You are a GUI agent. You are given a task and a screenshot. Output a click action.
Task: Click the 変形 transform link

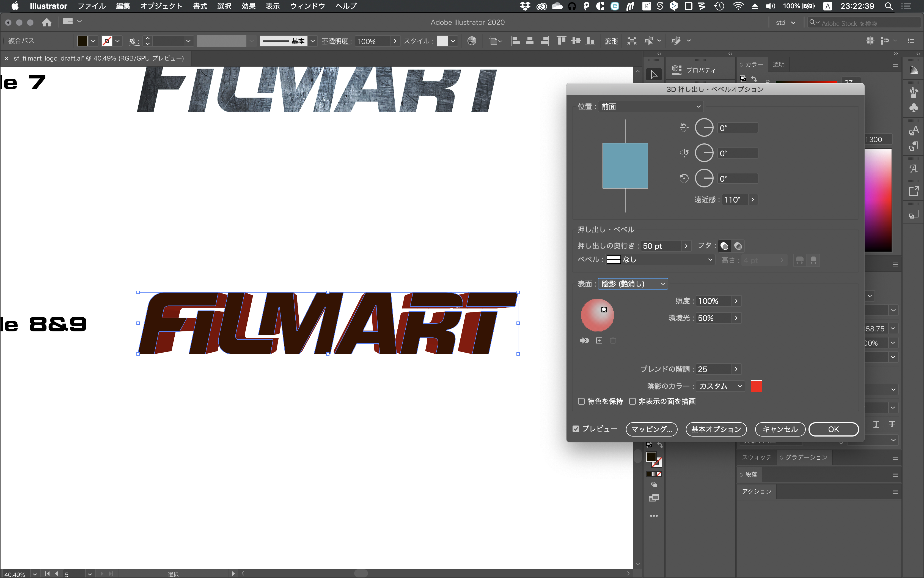click(x=611, y=41)
